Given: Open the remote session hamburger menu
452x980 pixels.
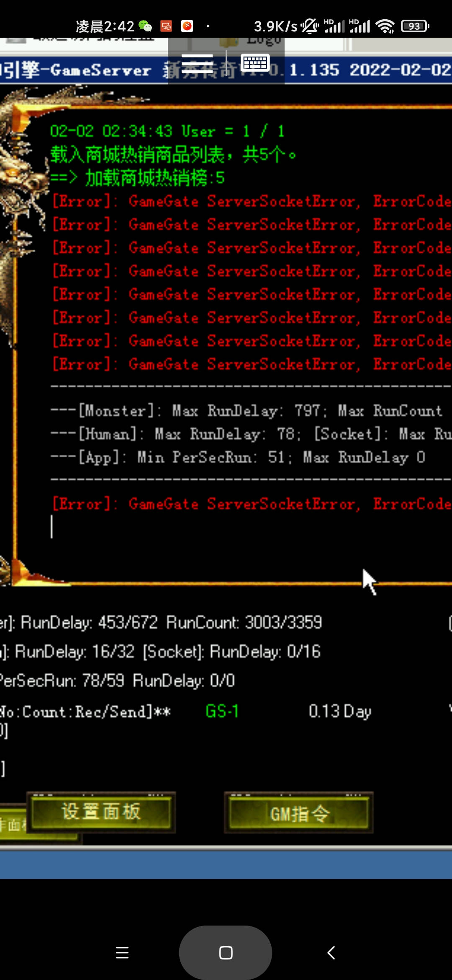Looking at the screenshot, I should tap(197, 64).
